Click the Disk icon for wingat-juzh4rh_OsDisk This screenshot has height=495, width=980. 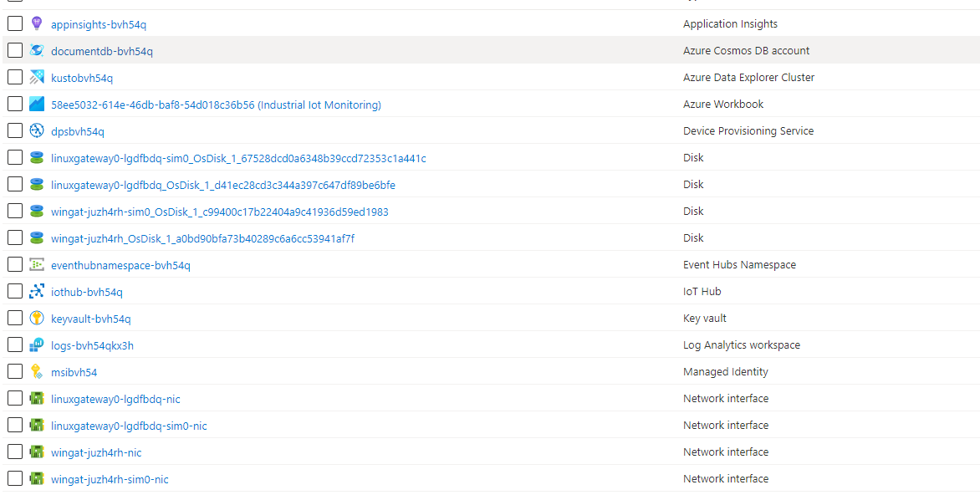point(36,237)
